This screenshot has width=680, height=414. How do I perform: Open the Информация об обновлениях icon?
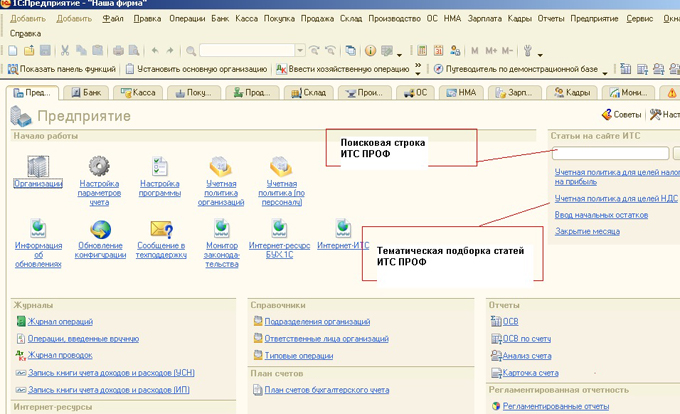tap(38, 228)
